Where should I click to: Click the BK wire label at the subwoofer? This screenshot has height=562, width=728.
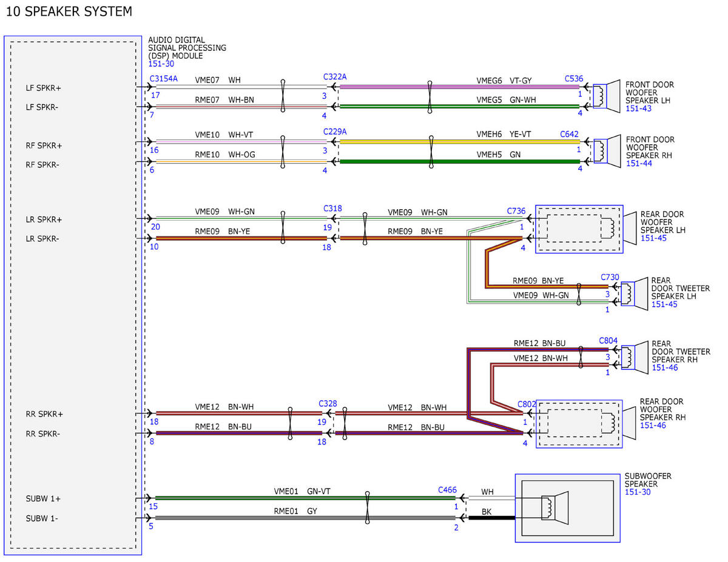[x=487, y=512]
